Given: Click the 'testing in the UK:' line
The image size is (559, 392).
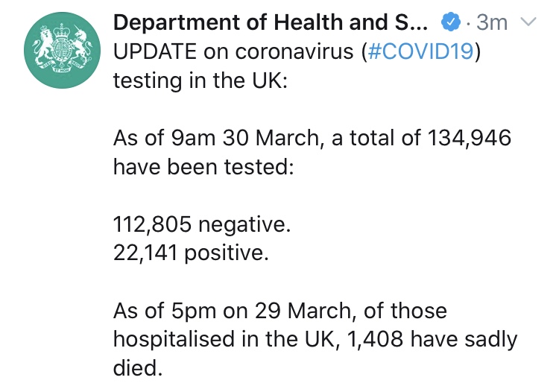Looking at the screenshot, I should (200, 80).
